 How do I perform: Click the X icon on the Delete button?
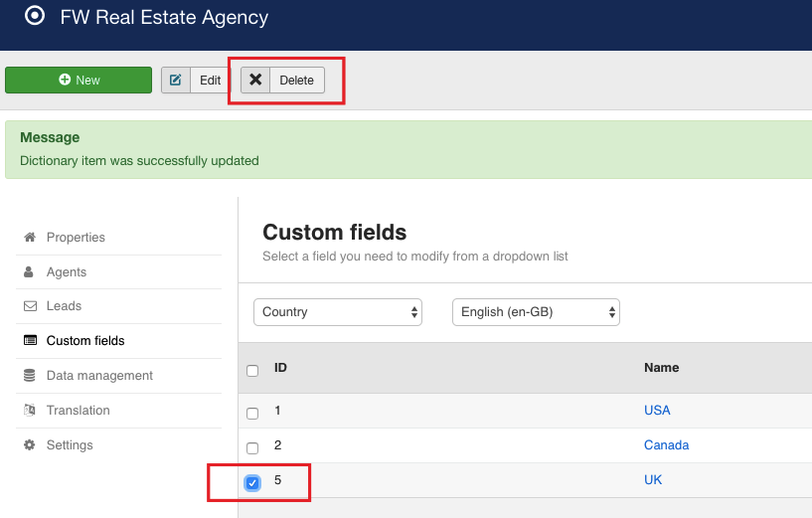click(255, 81)
